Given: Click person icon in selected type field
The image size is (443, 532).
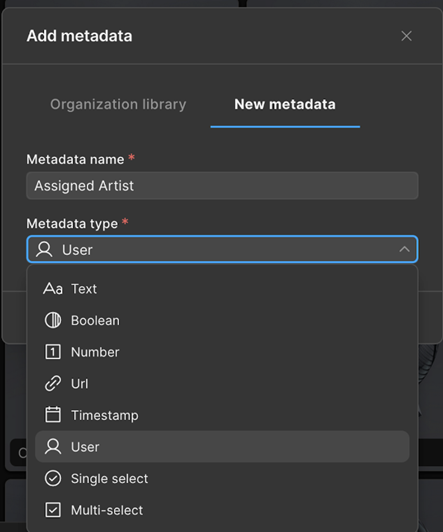Looking at the screenshot, I should [x=44, y=249].
